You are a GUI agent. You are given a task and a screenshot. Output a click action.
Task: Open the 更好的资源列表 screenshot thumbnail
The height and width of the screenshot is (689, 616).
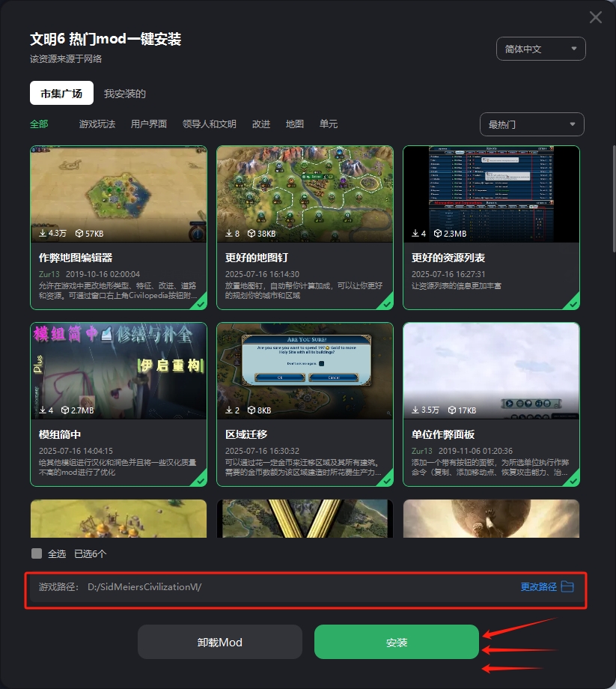[x=491, y=194]
